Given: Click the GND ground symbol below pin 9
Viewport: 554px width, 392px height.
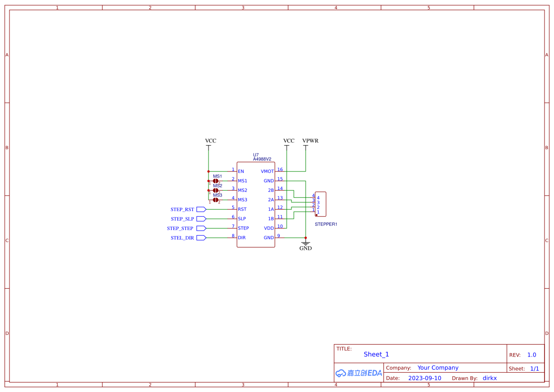Looking at the screenshot, I should point(306,243).
